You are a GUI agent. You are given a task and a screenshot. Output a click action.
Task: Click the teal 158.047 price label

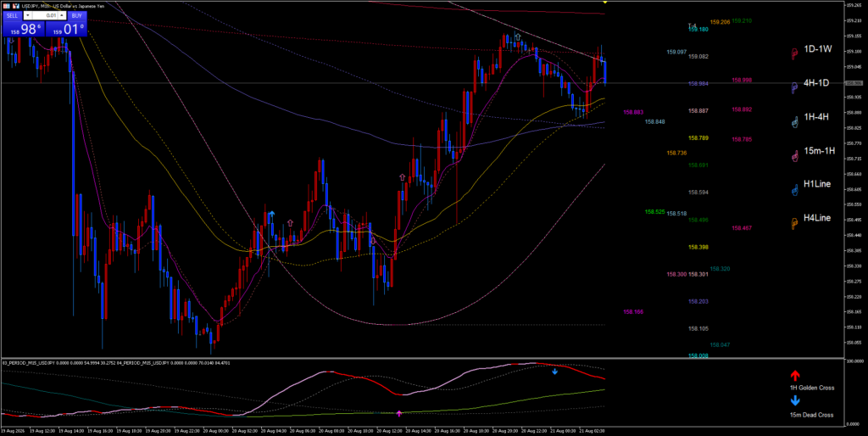pos(721,344)
